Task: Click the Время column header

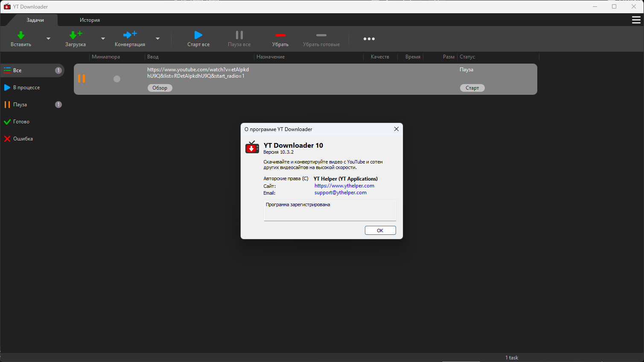Action: click(413, 57)
